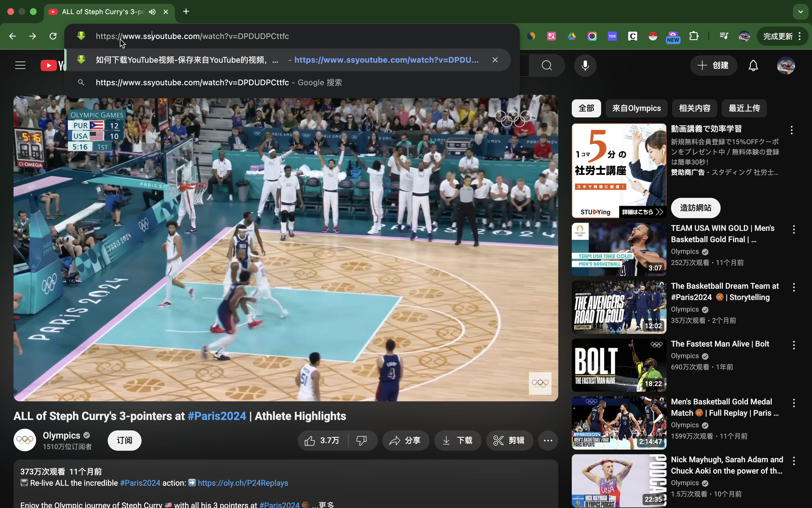The image size is (812, 508).
Task: Open the 创建 create button
Action: (x=713, y=65)
